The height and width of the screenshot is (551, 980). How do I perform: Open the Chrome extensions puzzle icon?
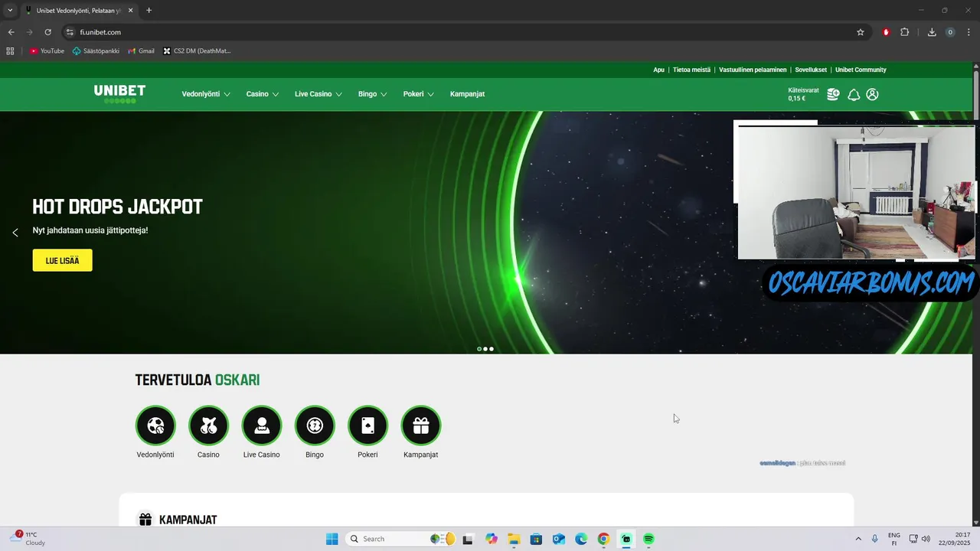click(905, 32)
